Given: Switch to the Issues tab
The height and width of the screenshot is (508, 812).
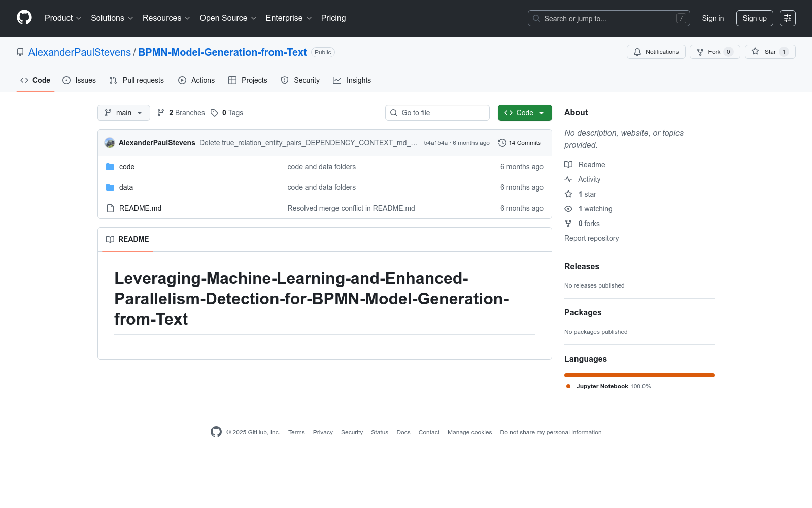Looking at the screenshot, I should 79,80.
